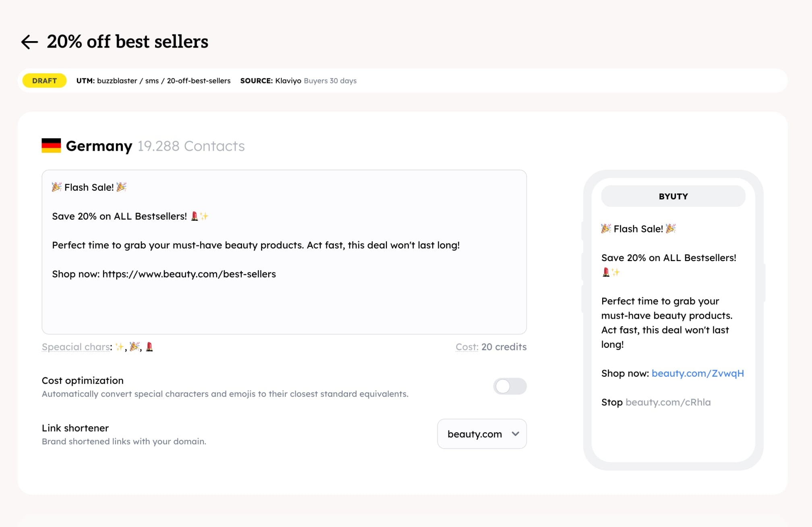The height and width of the screenshot is (527, 812).
Task: Click the lipstick emoji in phone preview
Action: tap(606, 272)
